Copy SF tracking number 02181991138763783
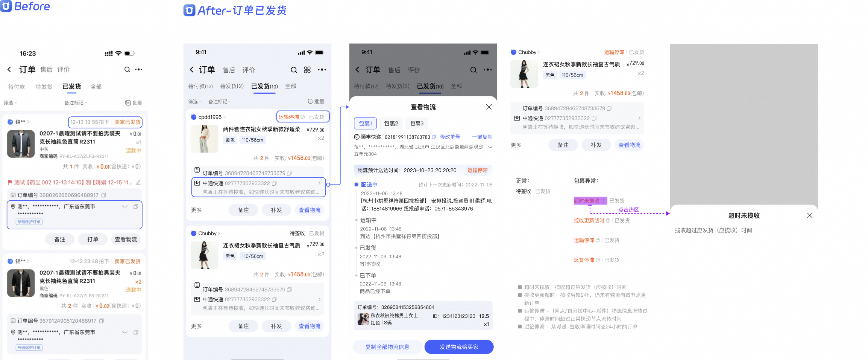Viewport: 868px width, 360px height. (x=434, y=137)
